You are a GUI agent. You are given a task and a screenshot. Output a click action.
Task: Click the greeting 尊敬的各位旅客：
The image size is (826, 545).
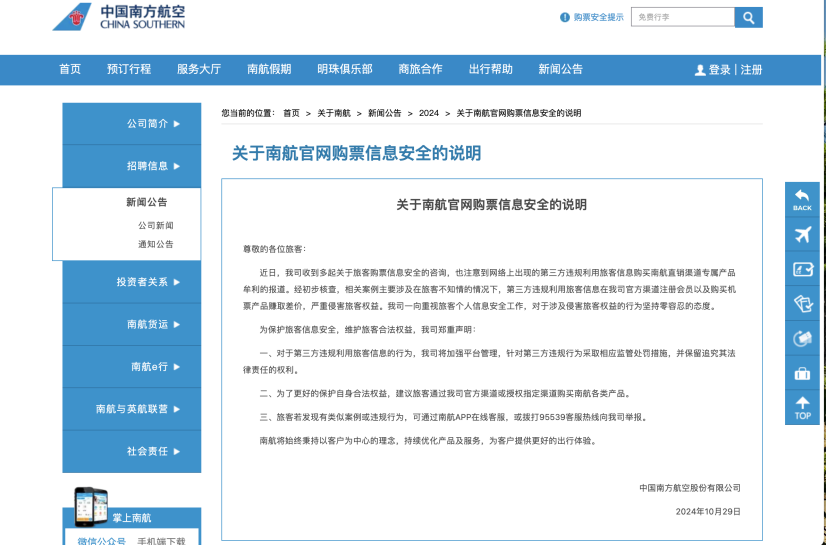[274, 249]
